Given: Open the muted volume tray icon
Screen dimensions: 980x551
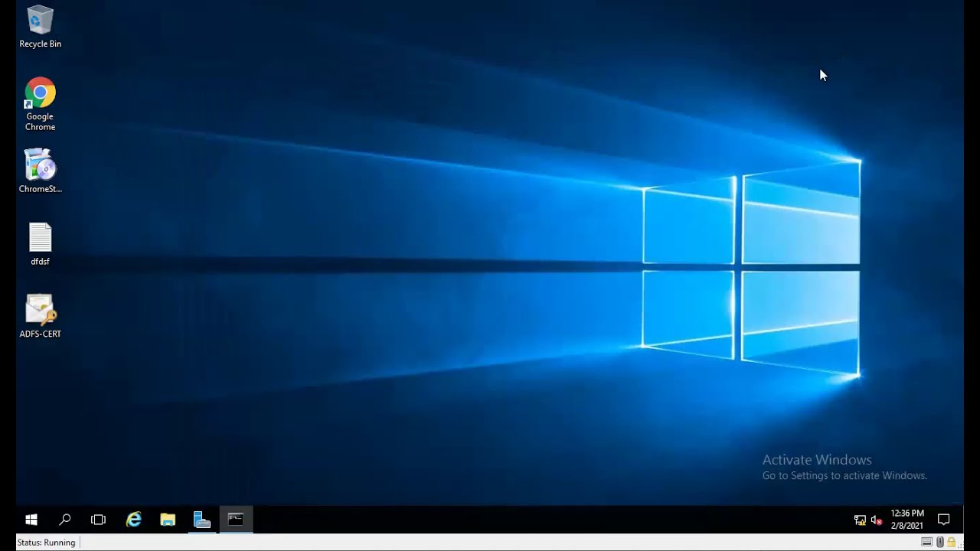Looking at the screenshot, I should (x=877, y=520).
